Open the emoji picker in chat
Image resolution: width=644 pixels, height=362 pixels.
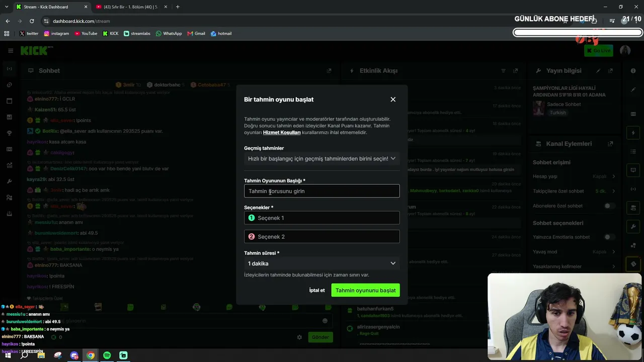tap(325, 321)
